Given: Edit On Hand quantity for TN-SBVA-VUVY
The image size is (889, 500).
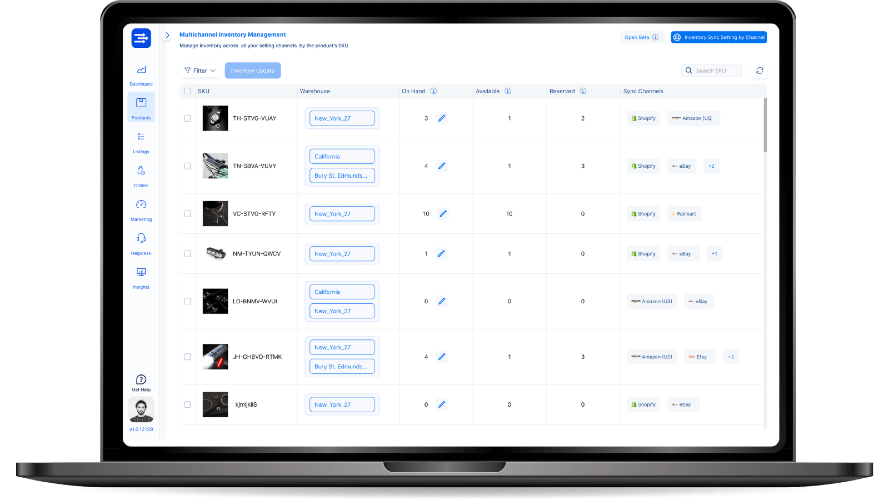Looking at the screenshot, I should click(x=442, y=166).
